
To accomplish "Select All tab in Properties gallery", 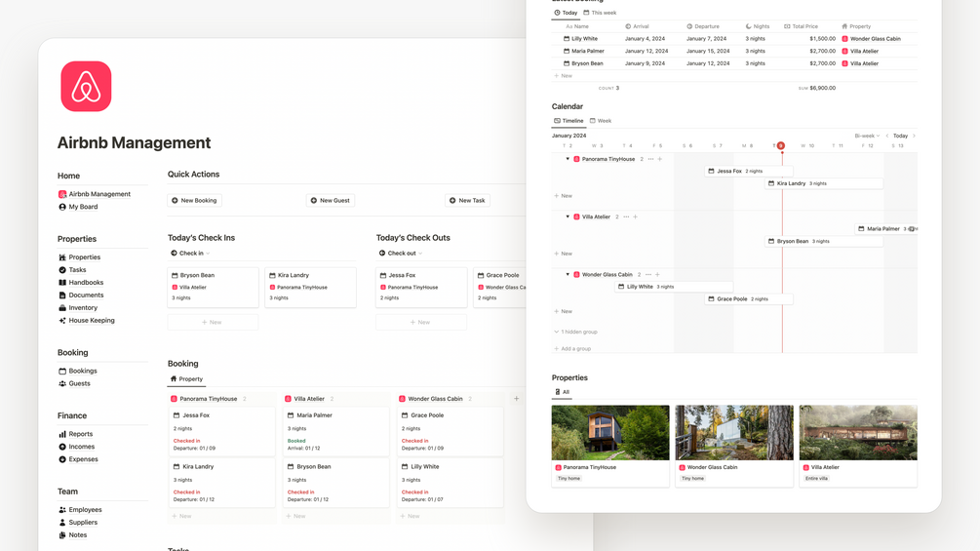I will coord(562,392).
